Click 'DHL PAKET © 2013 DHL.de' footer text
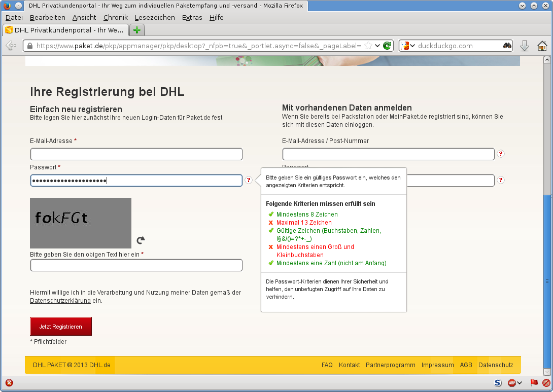The height and width of the screenshot is (392, 553). (72, 365)
